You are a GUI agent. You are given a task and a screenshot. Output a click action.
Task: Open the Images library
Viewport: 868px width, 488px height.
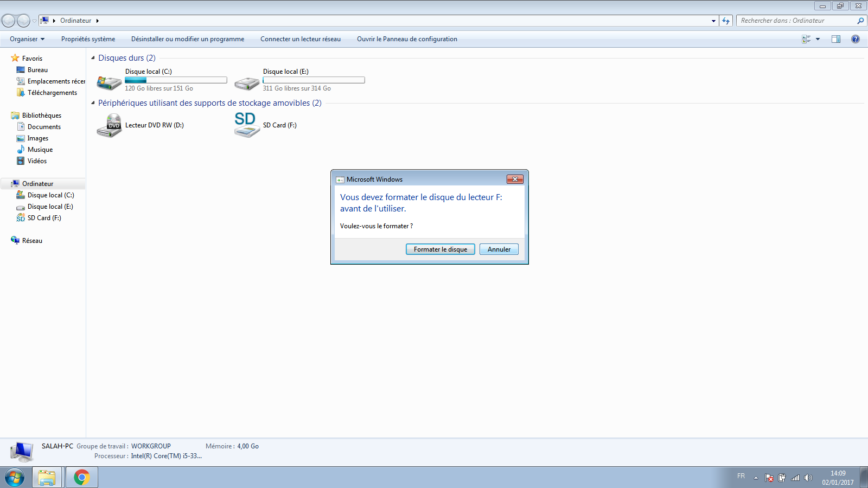(37, 138)
